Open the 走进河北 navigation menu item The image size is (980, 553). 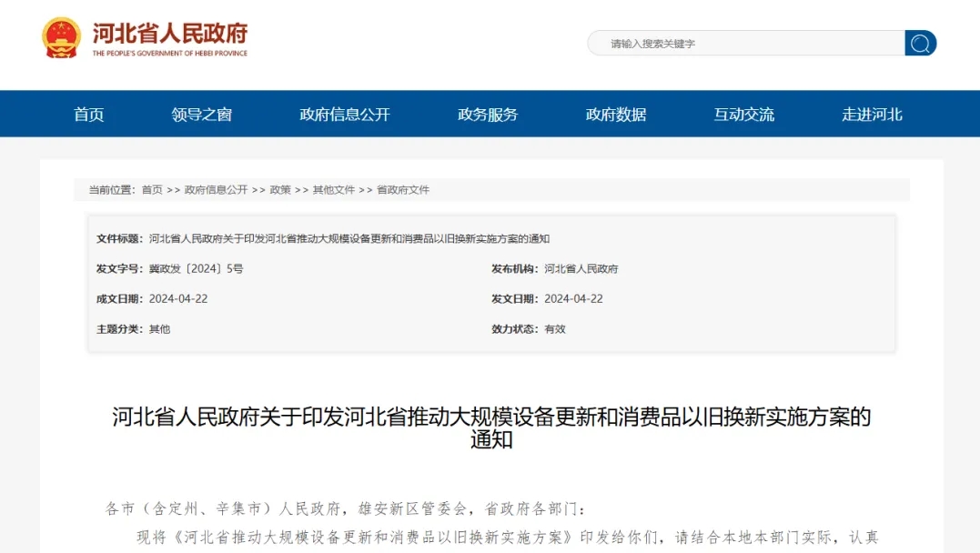[870, 114]
